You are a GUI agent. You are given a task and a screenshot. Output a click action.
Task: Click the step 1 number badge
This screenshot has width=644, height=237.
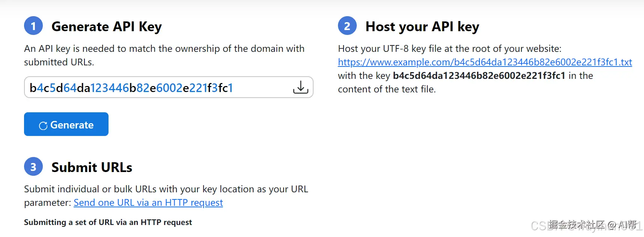pyautogui.click(x=33, y=26)
